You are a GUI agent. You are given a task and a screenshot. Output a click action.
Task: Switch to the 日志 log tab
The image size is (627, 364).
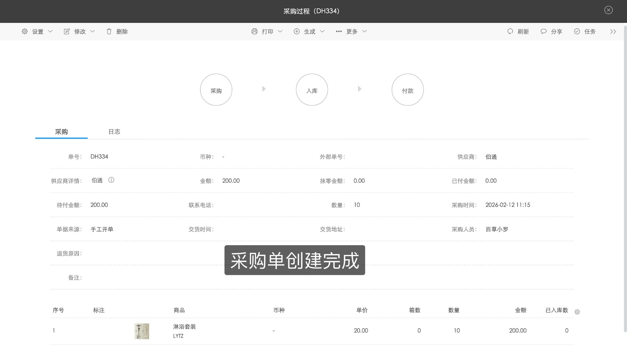114,132
